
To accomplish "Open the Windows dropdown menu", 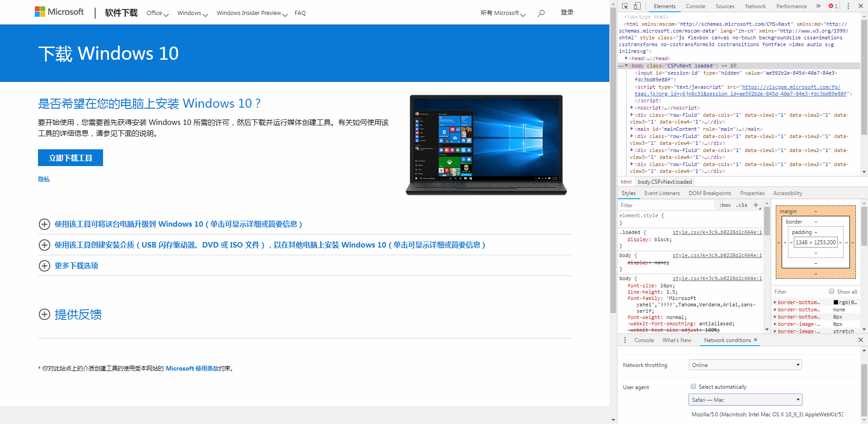I will [x=193, y=13].
